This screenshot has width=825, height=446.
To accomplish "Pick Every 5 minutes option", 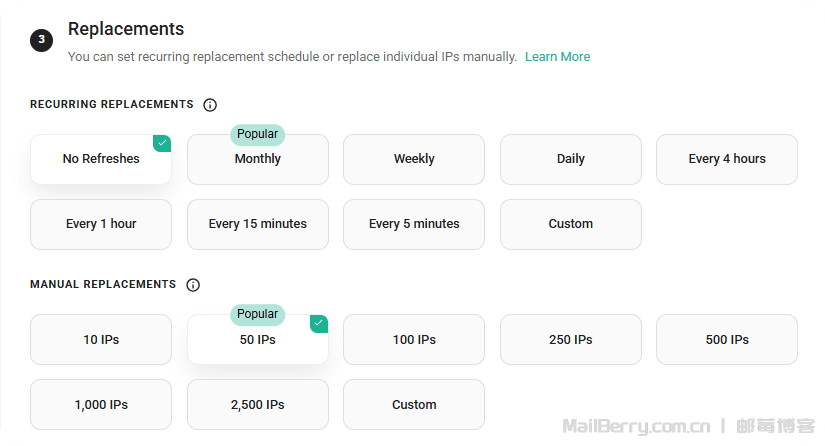I will click(x=414, y=224).
